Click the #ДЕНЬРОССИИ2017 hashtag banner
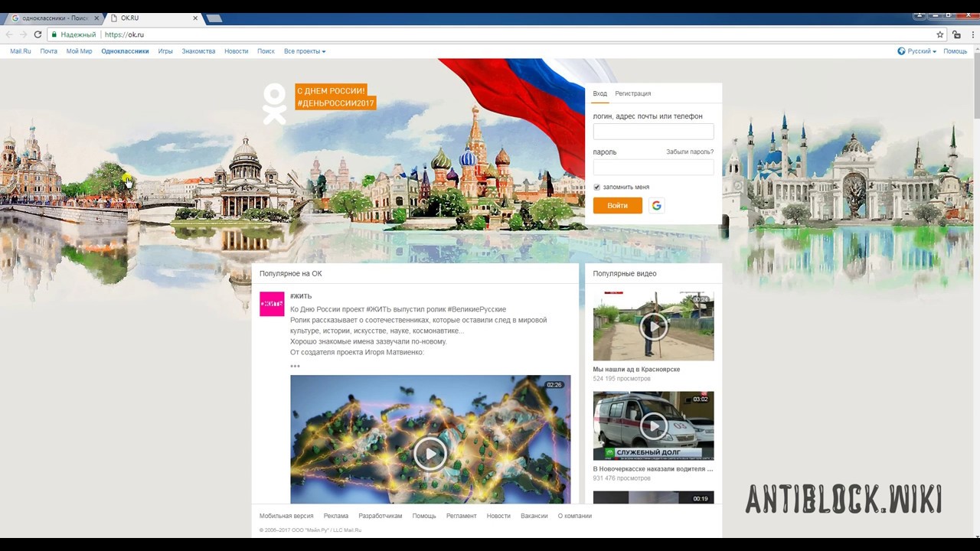This screenshot has width=980, height=551. (335, 103)
